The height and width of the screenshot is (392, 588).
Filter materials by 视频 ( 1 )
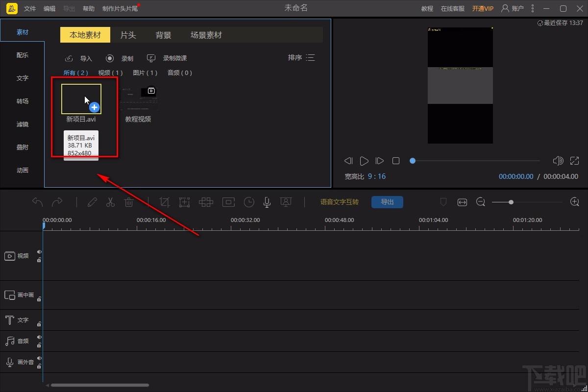(110, 73)
